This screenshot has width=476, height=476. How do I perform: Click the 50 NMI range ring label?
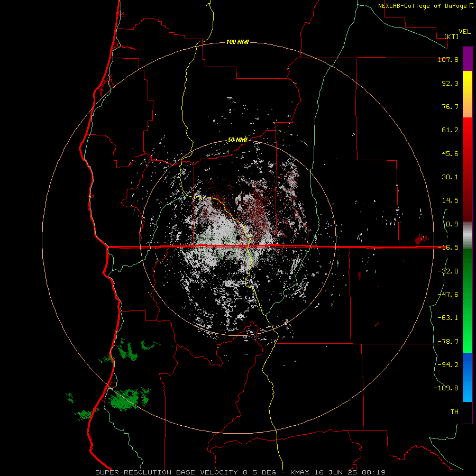point(237,140)
